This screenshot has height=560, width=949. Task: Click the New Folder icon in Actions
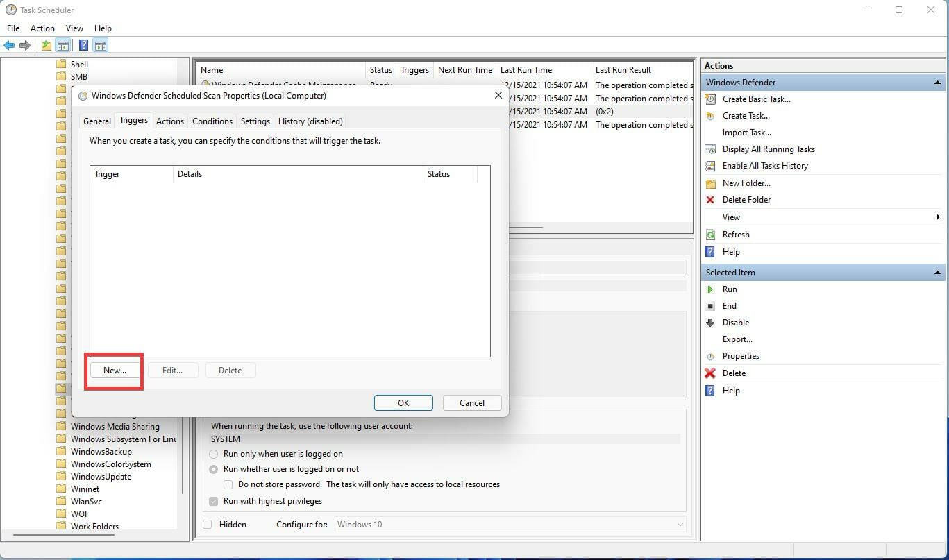coord(710,183)
